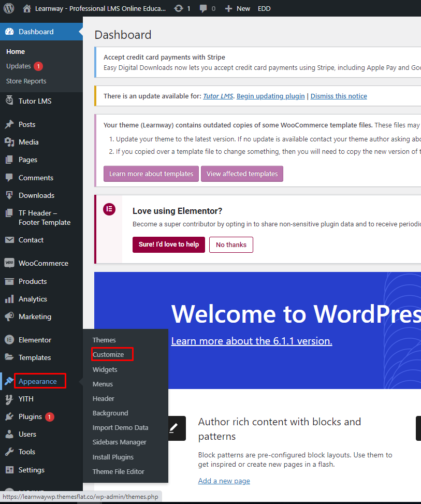Click the Products archive box icon

click(9, 281)
